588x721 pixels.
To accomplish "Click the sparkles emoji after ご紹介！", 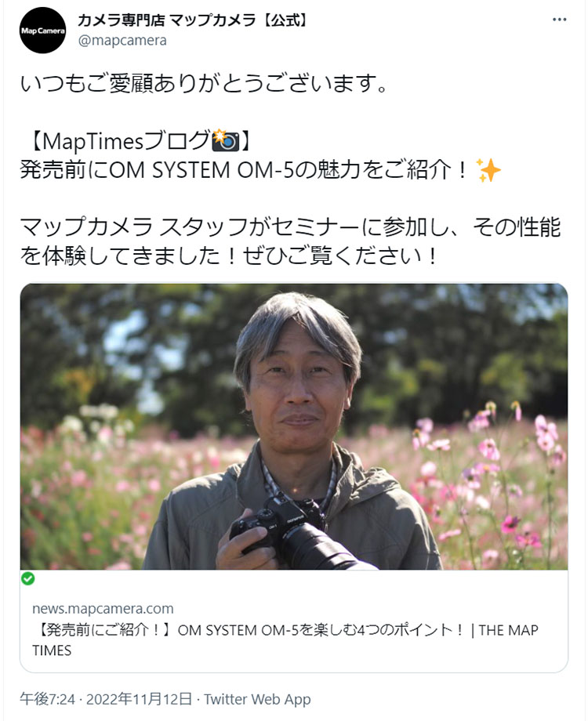I will click(x=488, y=170).
